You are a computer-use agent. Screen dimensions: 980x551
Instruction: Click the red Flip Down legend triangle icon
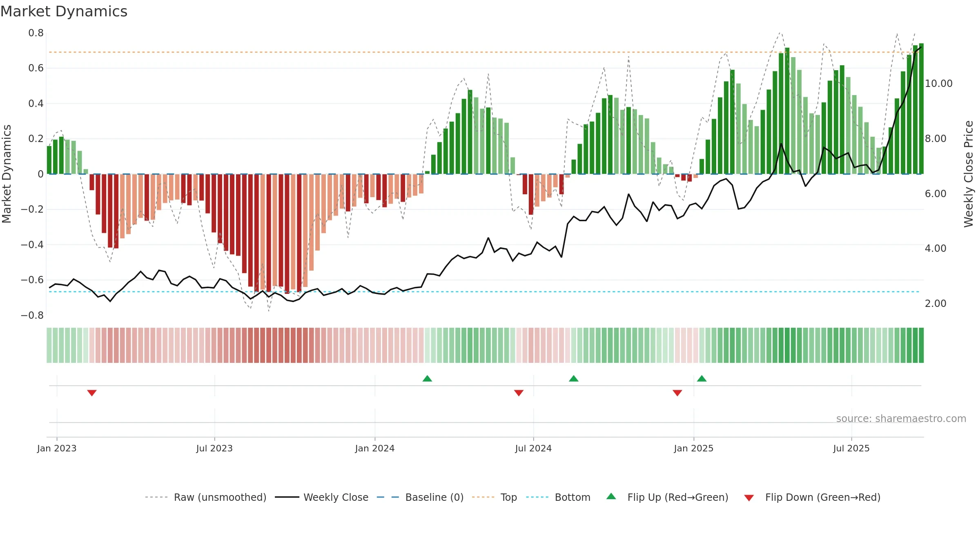[749, 498]
